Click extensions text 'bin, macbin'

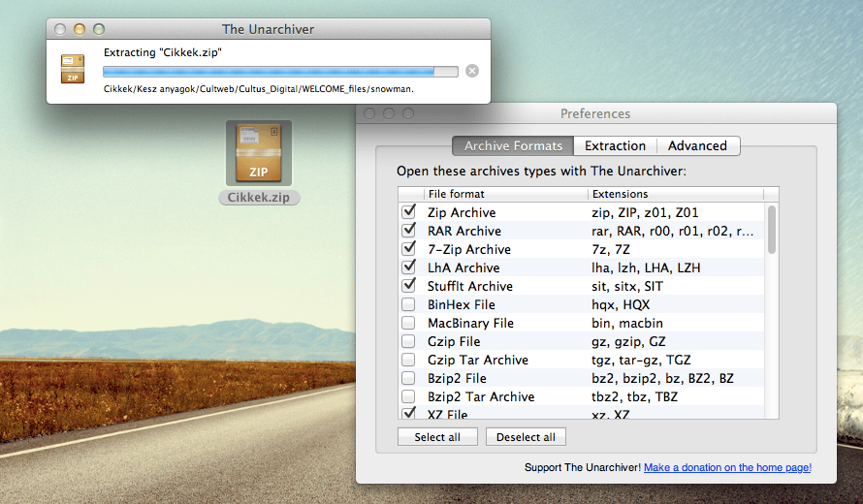point(627,323)
